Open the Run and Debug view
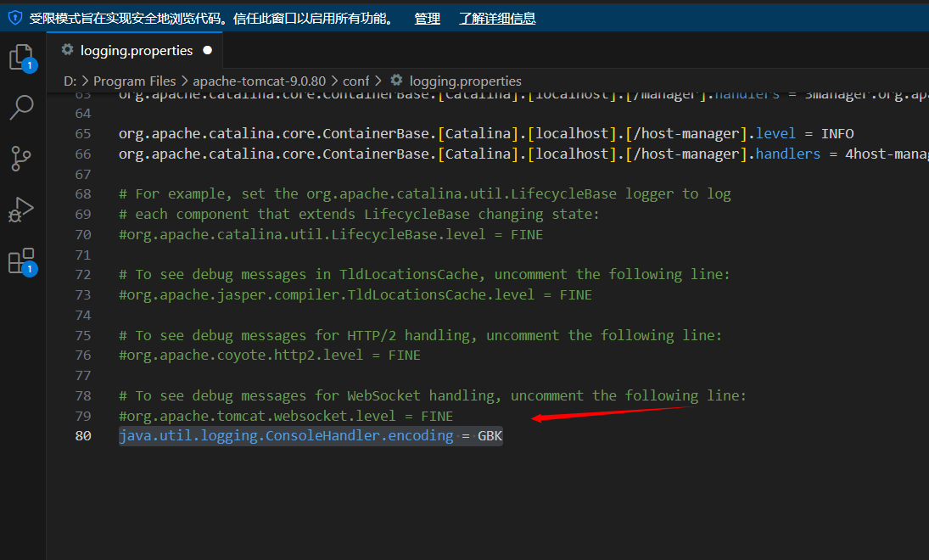 coord(22,210)
